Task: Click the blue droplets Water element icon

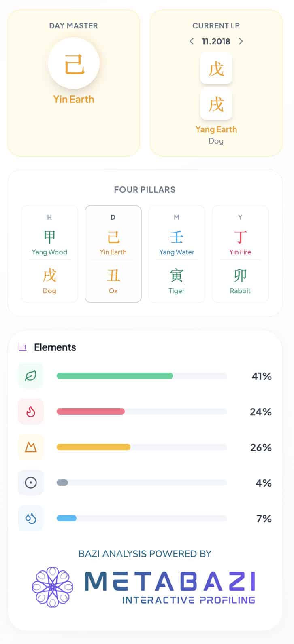Action: tap(30, 518)
